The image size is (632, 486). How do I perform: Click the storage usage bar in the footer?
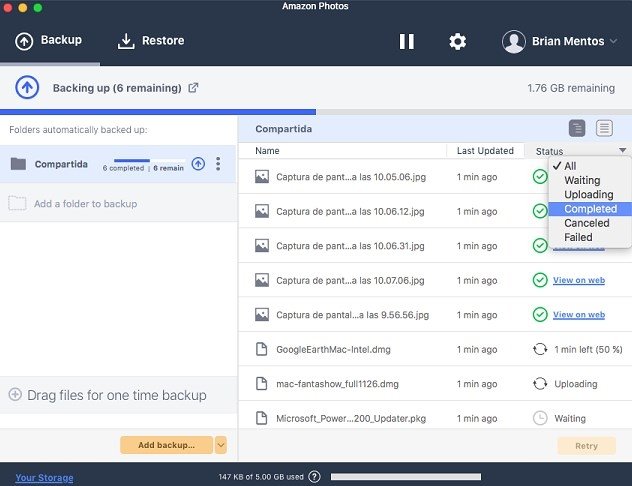tap(406, 477)
